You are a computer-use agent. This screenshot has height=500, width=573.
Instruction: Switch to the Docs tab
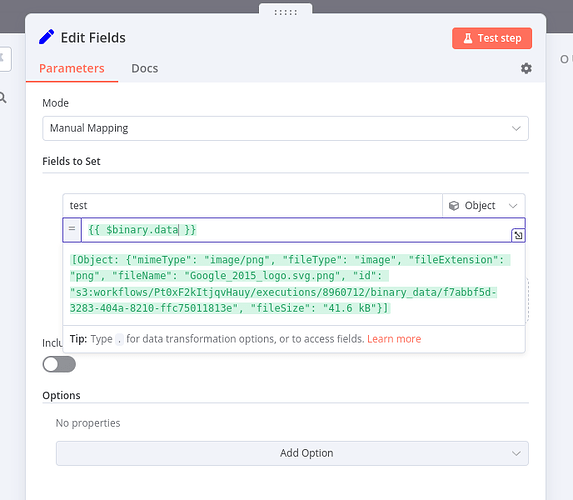tap(145, 68)
